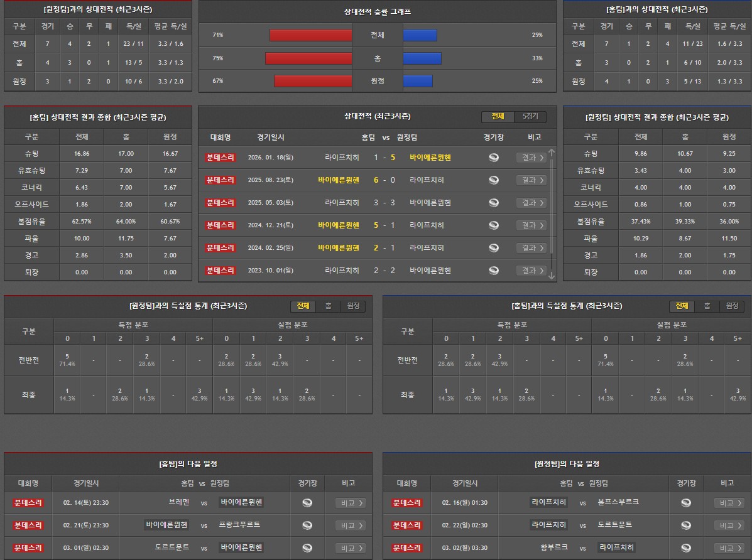Click stadium icon for 라이프치히 vs 볼프스부르크
Screen dimensions: 752x560
686,503
